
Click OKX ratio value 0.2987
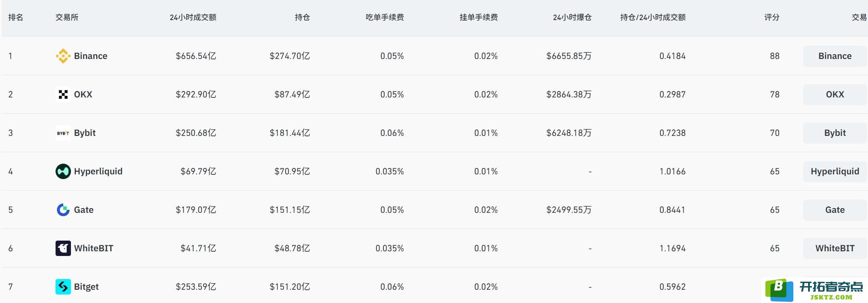coord(672,94)
